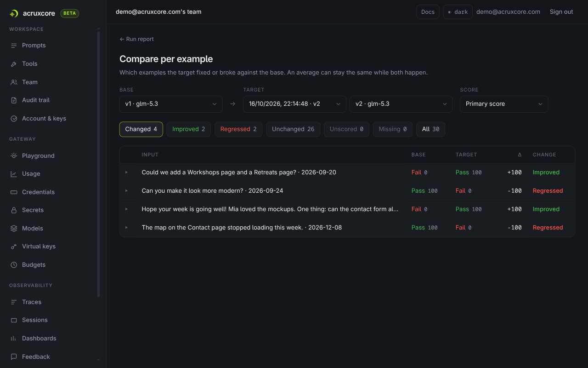Click the BETA badge

70,13
